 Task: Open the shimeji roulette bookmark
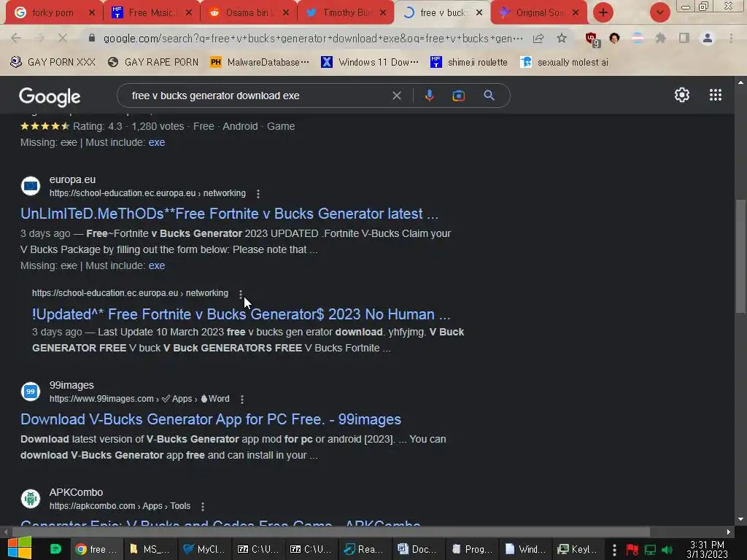pos(469,62)
